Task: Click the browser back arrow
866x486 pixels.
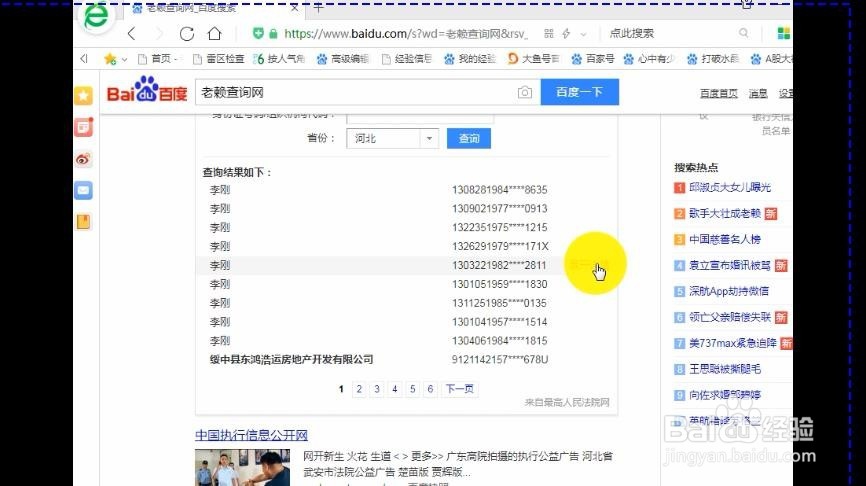Action: (x=131, y=34)
